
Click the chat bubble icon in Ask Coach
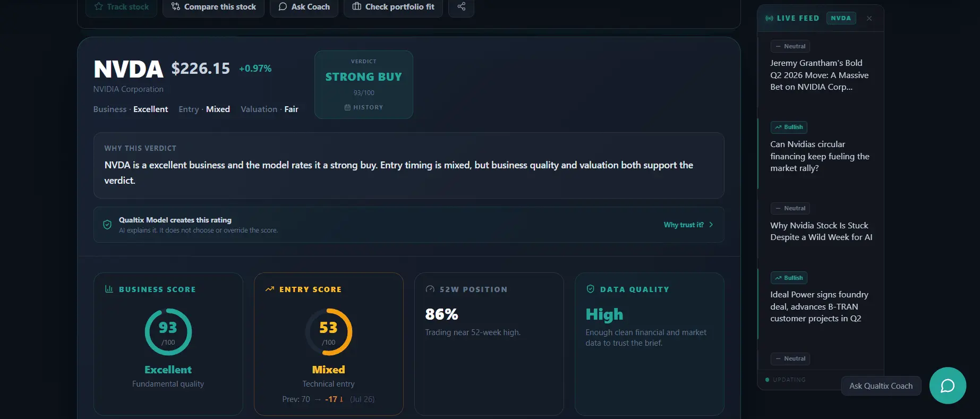click(283, 7)
